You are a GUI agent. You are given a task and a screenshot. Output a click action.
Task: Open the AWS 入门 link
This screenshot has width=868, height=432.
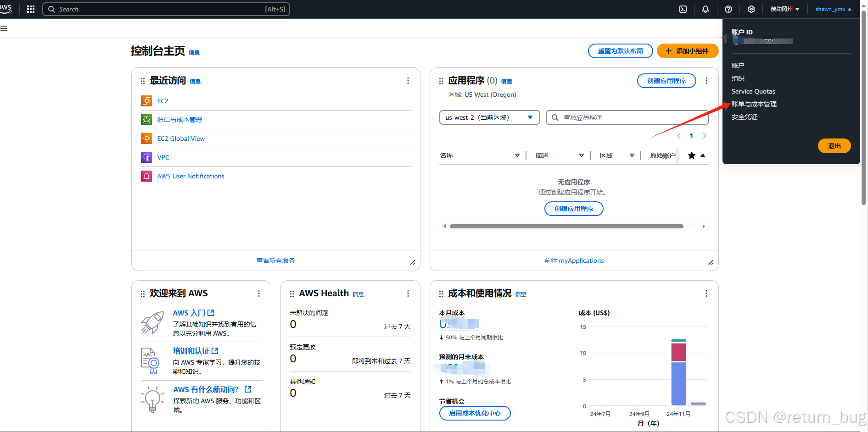pos(193,313)
